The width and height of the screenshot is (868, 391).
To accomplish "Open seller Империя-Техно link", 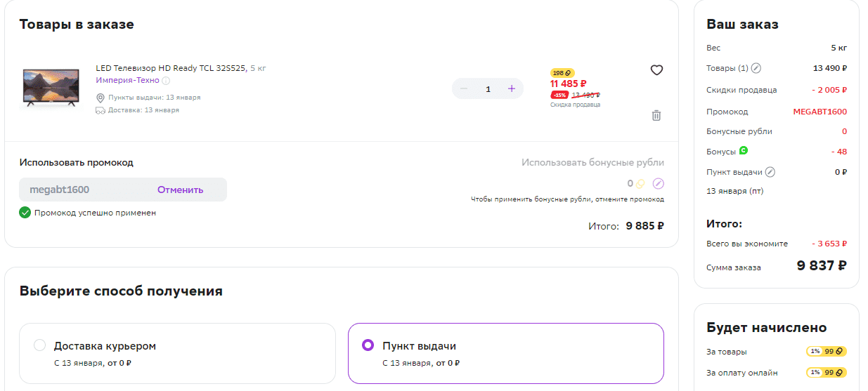I will 127,81.
